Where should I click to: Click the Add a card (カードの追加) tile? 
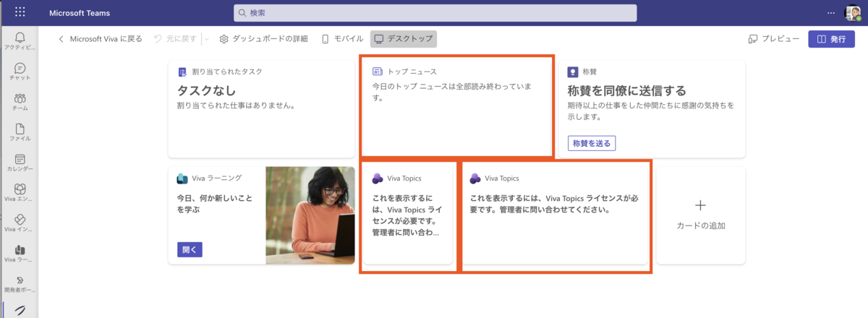pyautogui.click(x=701, y=215)
